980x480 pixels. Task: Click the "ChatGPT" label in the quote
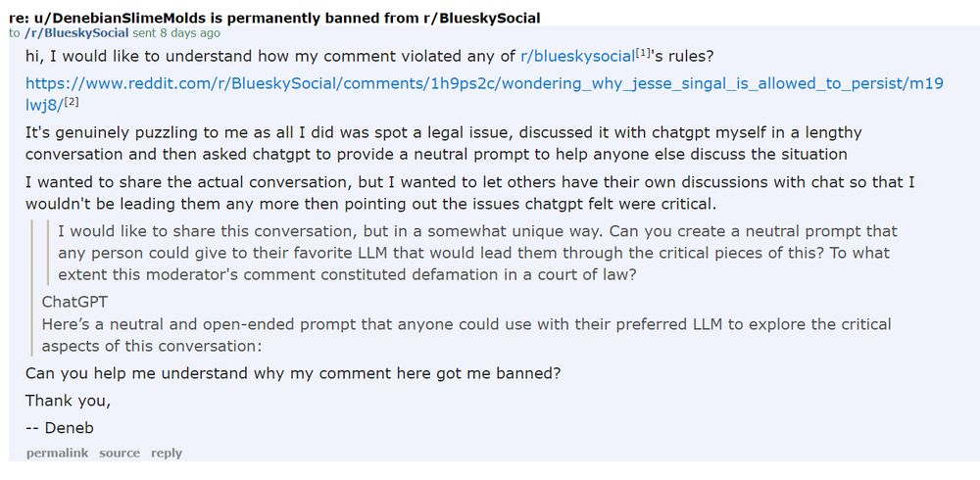74,302
